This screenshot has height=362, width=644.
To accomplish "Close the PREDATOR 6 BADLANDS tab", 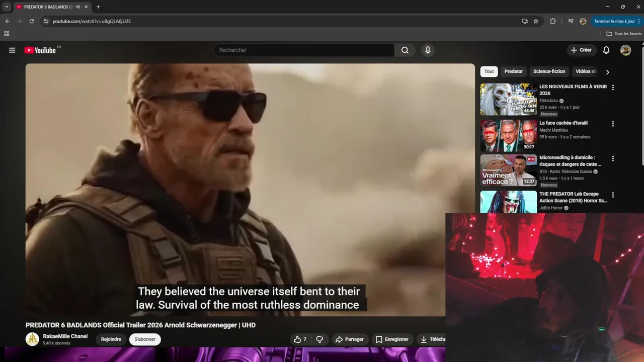I will [86, 7].
